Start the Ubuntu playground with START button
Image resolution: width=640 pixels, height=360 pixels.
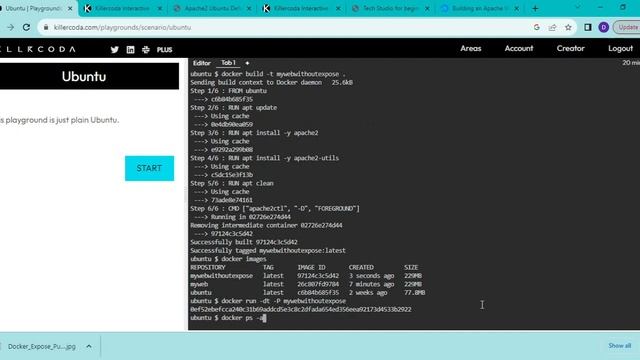pyautogui.click(x=149, y=168)
